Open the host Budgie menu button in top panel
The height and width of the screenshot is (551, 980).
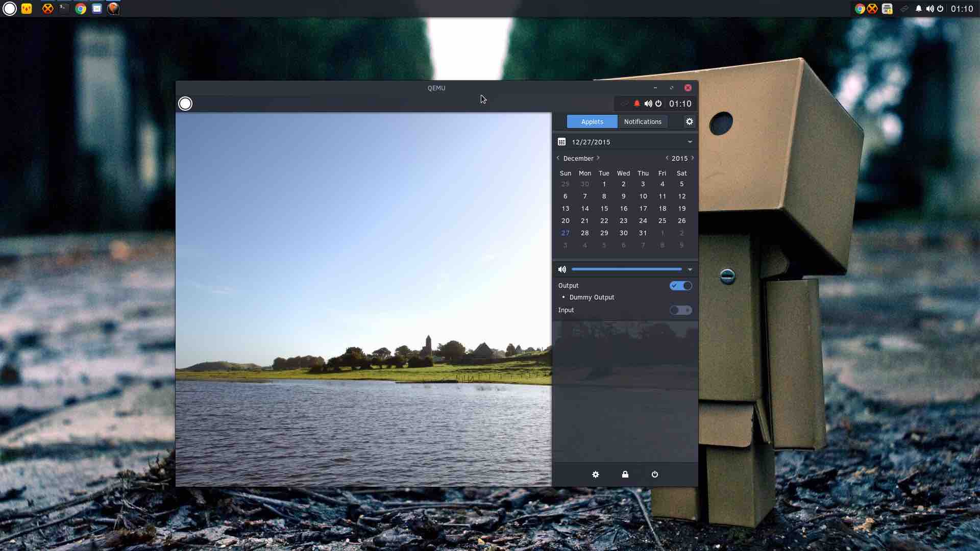pos(10,9)
